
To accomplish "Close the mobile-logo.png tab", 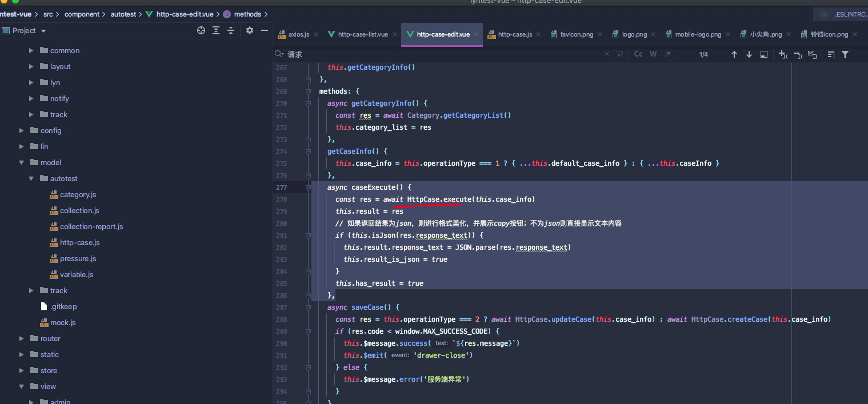I will coord(727,34).
